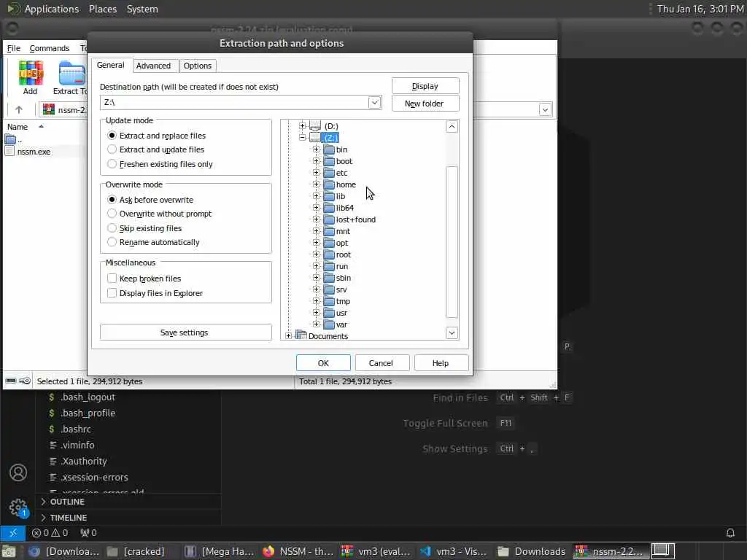Select Extract and update files option
Screen dimensions: 747x560
112,149
